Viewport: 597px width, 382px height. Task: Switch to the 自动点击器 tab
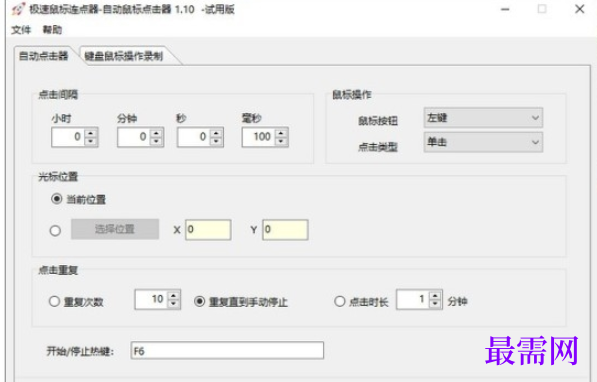click(x=43, y=56)
